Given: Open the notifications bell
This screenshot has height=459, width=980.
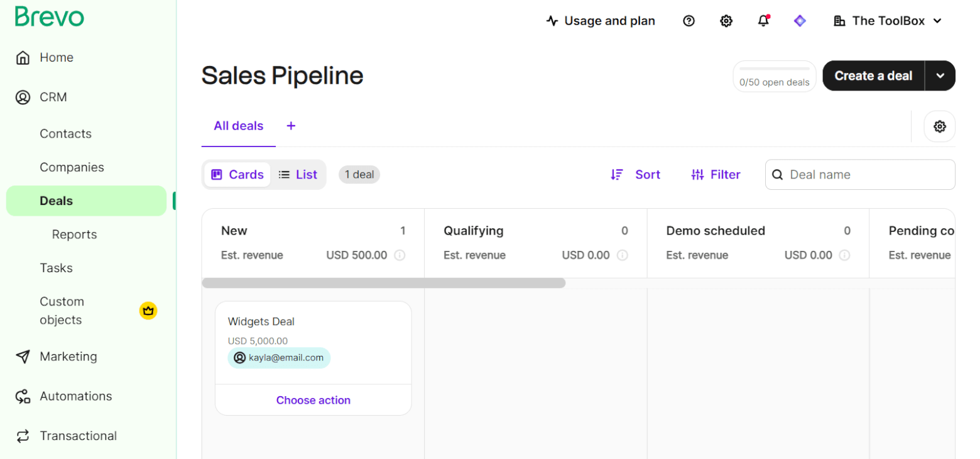Looking at the screenshot, I should [x=763, y=21].
